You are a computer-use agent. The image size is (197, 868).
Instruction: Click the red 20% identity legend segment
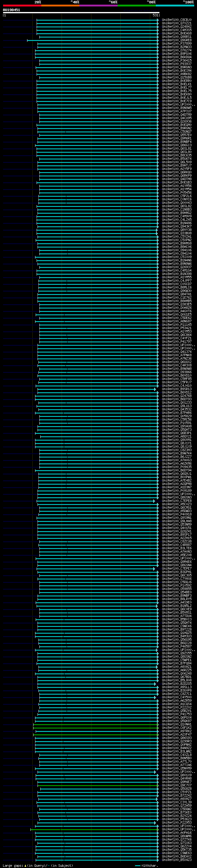22,6
